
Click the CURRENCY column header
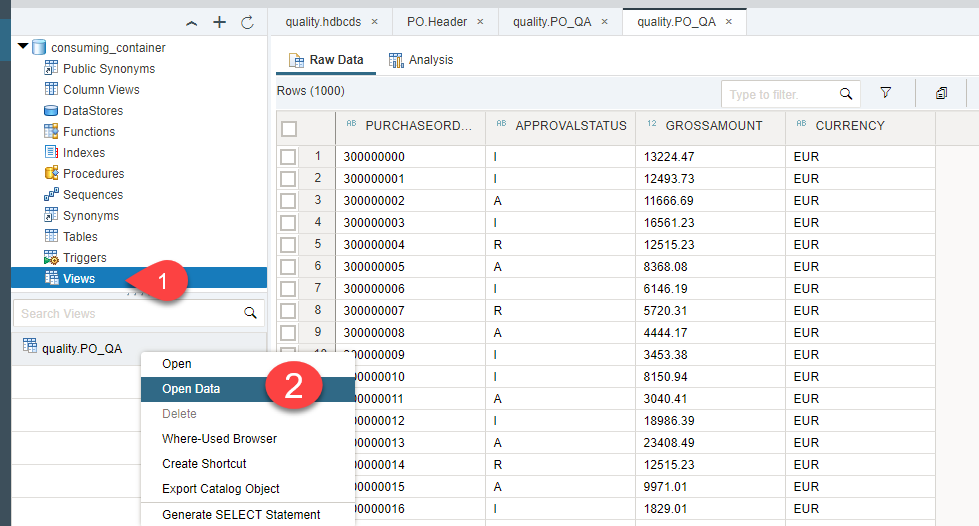(860, 126)
